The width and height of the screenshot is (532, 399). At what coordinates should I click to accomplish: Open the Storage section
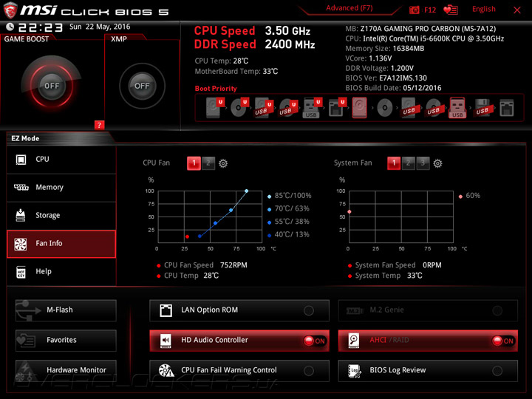pyautogui.click(x=61, y=216)
